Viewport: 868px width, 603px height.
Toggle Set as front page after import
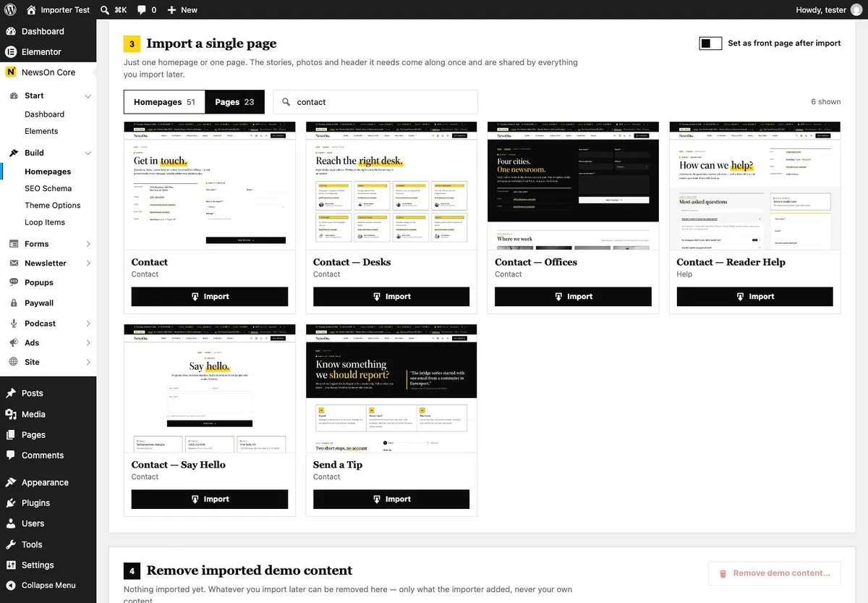pyautogui.click(x=710, y=43)
